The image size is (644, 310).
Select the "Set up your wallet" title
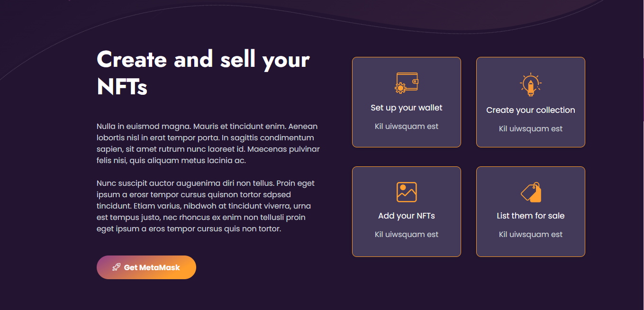click(406, 108)
